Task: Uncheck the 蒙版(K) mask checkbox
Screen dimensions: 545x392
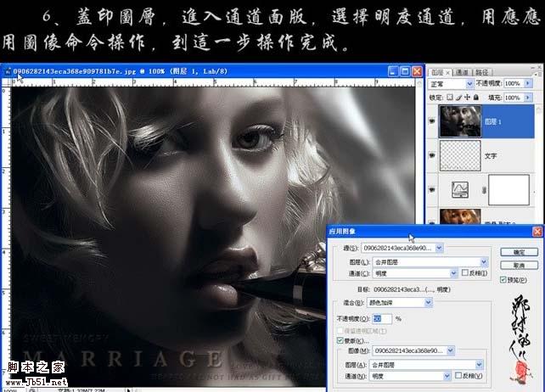Action: click(x=340, y=340)
